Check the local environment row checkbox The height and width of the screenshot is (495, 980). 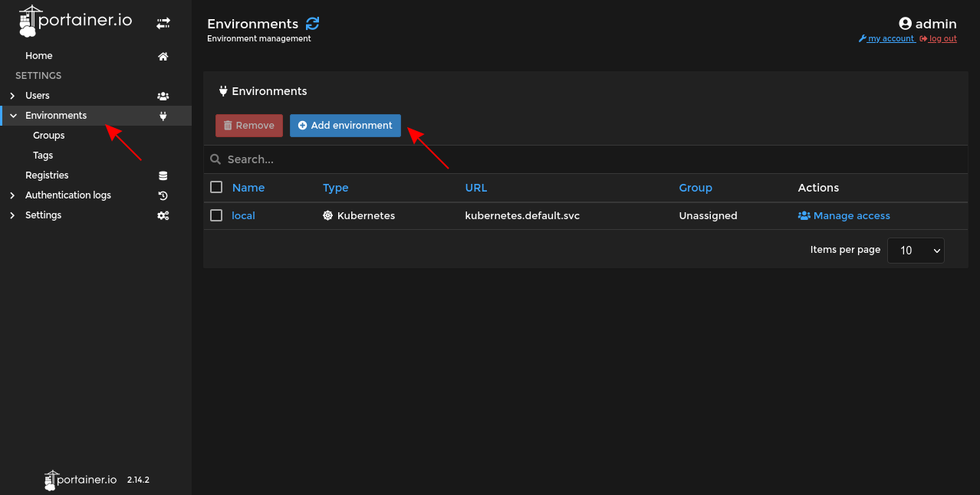[216, 215]
